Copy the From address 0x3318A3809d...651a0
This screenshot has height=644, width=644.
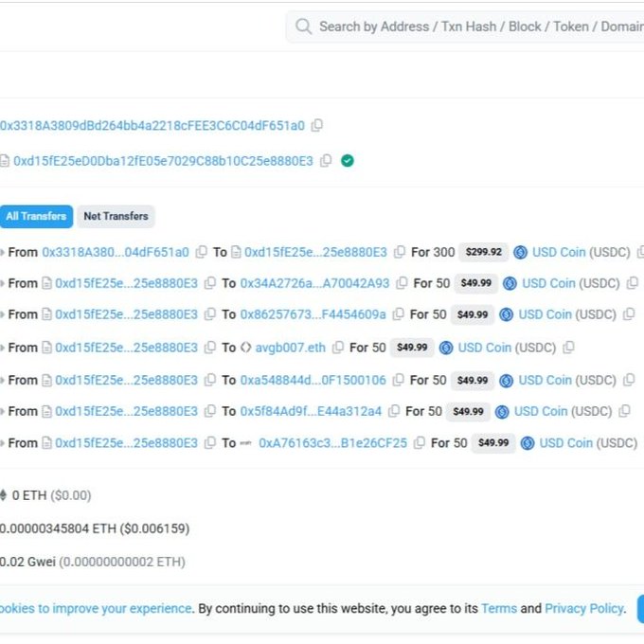pos(317,125)
